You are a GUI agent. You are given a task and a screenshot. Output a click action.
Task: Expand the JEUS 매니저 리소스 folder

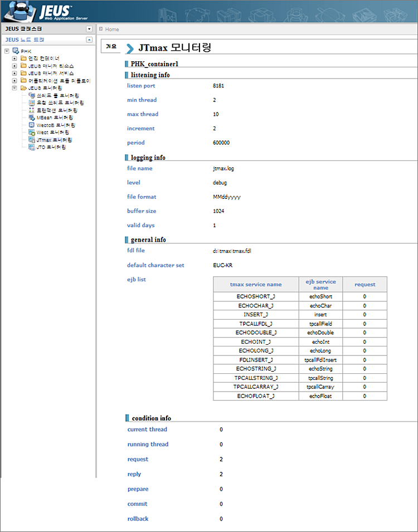(14, 66)
